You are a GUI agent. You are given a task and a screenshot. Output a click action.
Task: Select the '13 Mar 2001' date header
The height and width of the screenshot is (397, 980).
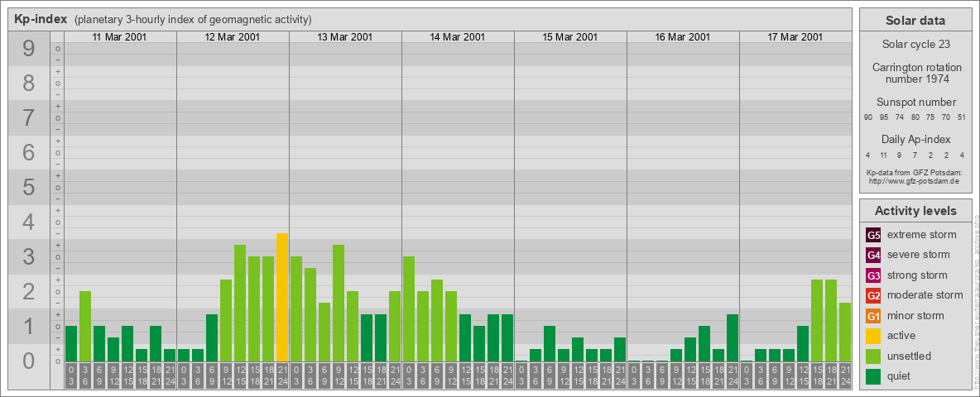pos(345,37)
